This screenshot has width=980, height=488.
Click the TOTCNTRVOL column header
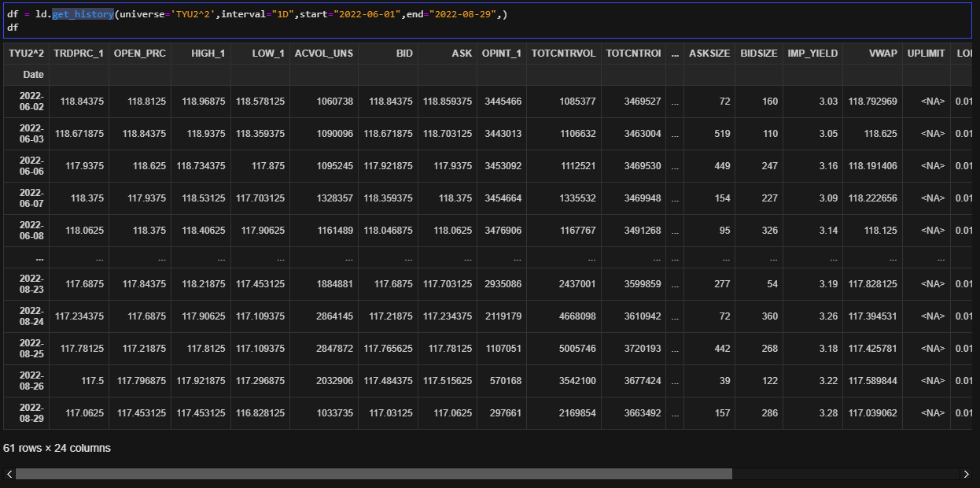pos(564,54)
